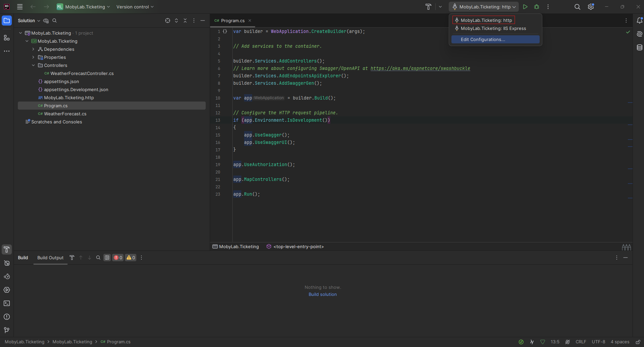Viewport: 644px width, 347px height.
Task: Click the Search Everywhere magnifier icon
Action: 577,7
